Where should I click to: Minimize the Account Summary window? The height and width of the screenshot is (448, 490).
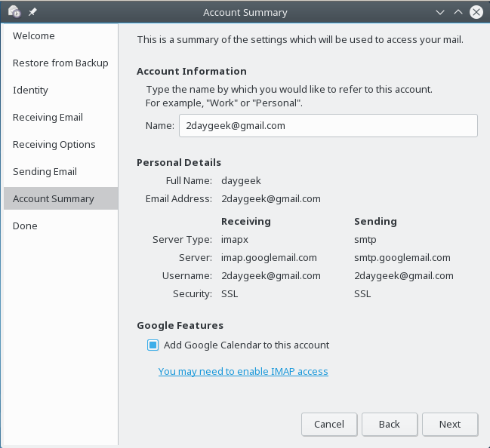pos(440,13)
